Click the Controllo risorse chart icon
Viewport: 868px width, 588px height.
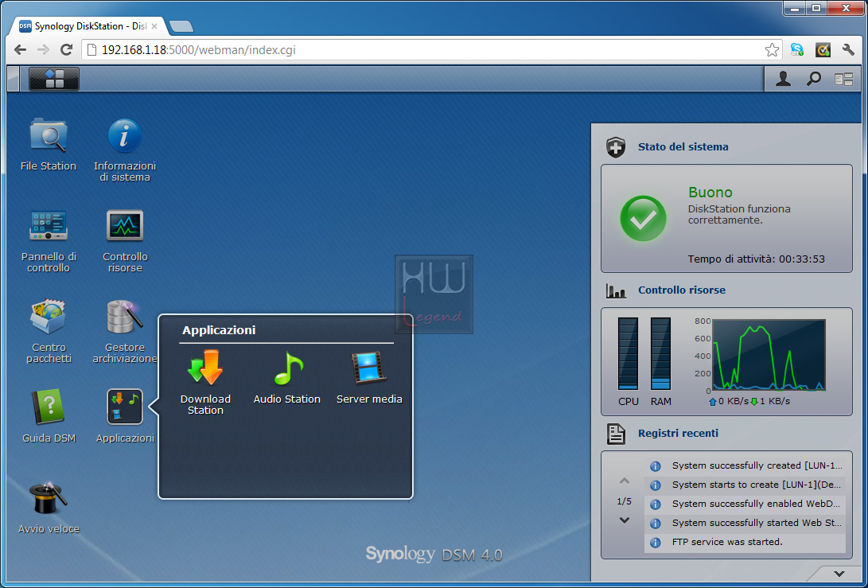(616, 290)
